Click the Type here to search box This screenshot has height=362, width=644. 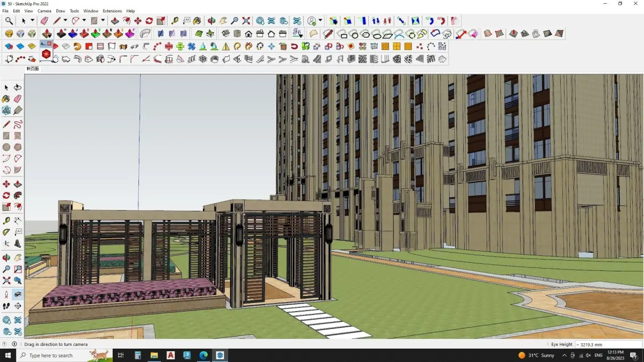coord(65,355)
